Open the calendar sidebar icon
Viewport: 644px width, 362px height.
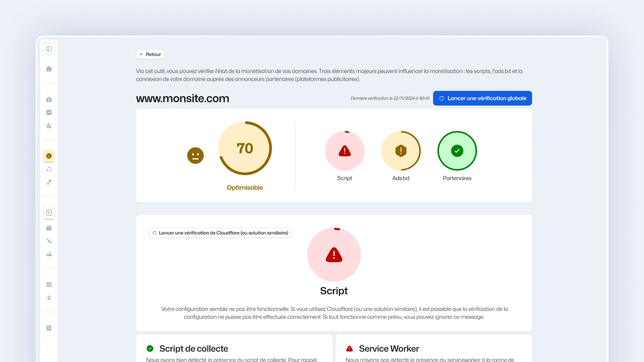coord(49,228)
